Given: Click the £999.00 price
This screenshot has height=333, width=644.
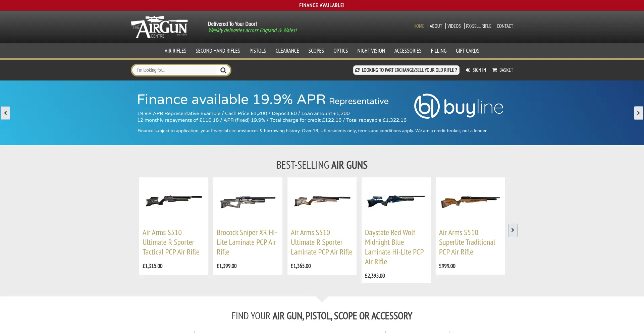Looking at the screenshot, I should (447, 266).
